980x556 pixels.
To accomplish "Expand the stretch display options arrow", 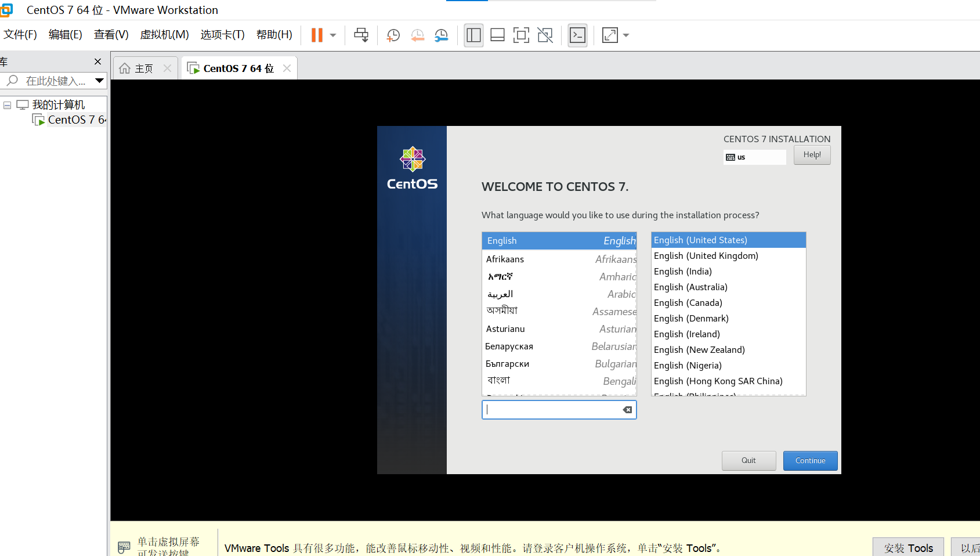I will (626, 35).
